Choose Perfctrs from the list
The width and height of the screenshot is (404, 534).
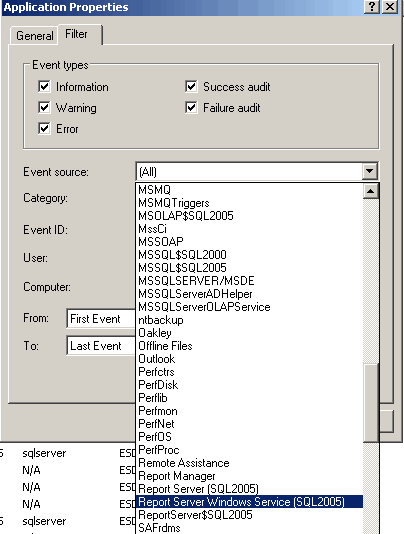(250, 372)
